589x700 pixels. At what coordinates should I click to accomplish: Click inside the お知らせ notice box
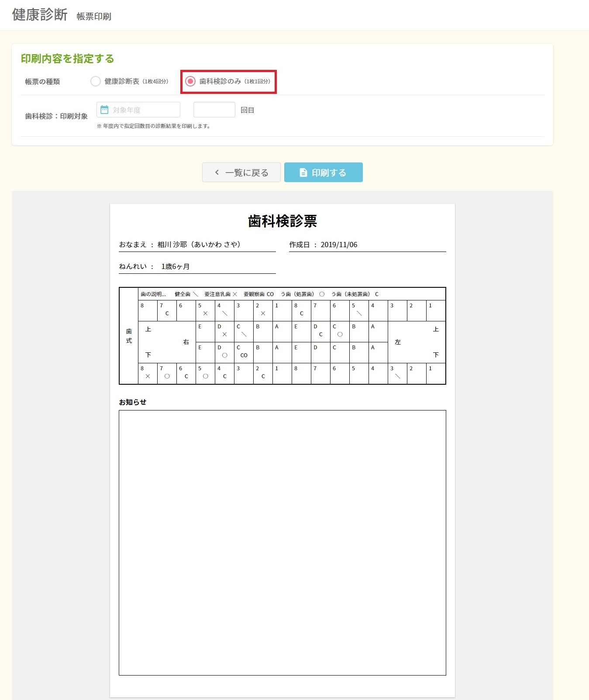pos(282,543)
